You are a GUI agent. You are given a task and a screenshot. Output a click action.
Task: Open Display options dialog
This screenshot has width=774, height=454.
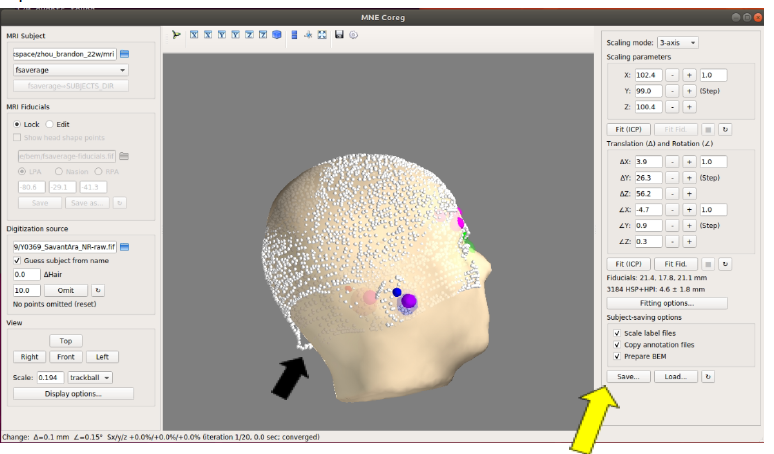73,394
